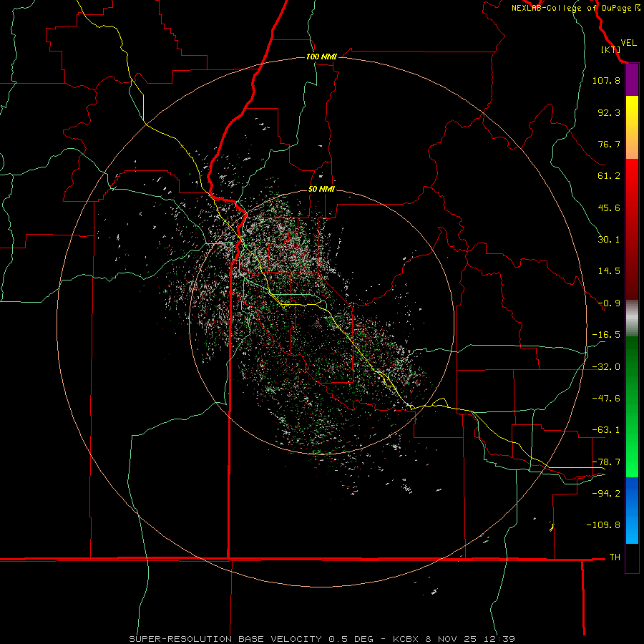Click the VEL legend title
Screen dimensions: 644x644
pyautogui.click(x=628, y=43)
